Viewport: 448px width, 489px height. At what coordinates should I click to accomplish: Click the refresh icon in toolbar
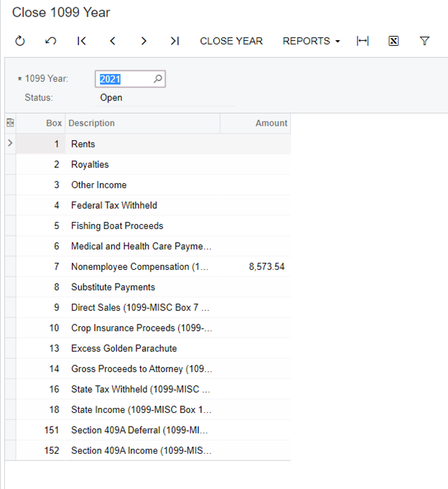point(20,41)
